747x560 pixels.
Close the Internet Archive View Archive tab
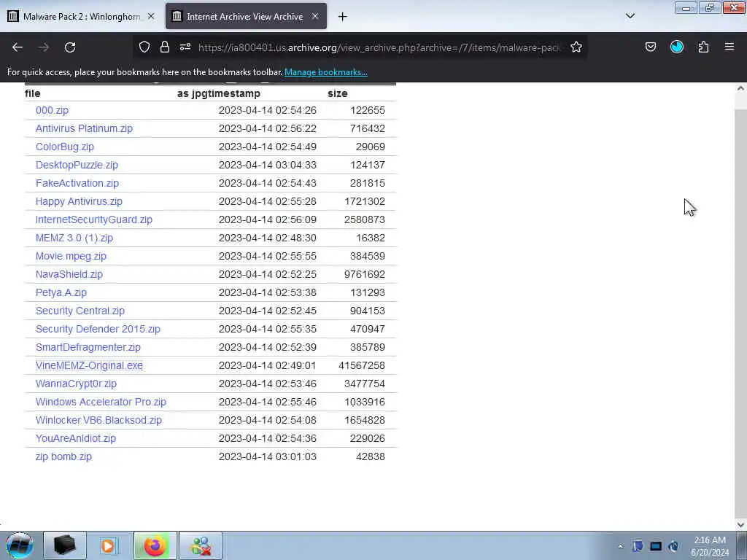point(315,16)
